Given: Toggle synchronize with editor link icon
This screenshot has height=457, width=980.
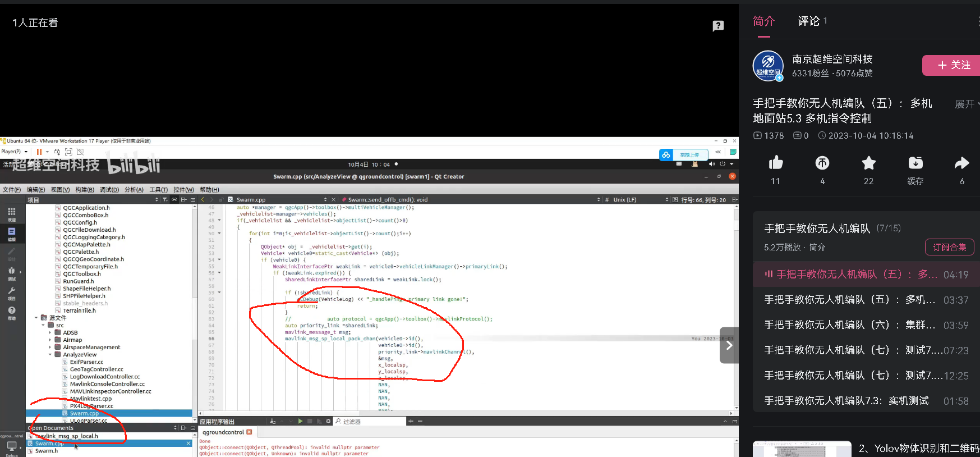Looking at the screenshot, I should [x=174, y=199].
